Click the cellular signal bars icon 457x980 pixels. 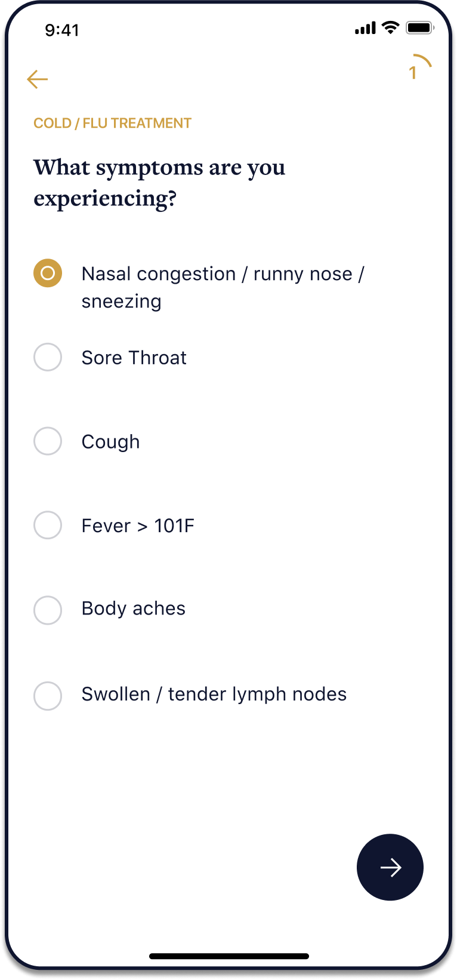click(365, 27)
